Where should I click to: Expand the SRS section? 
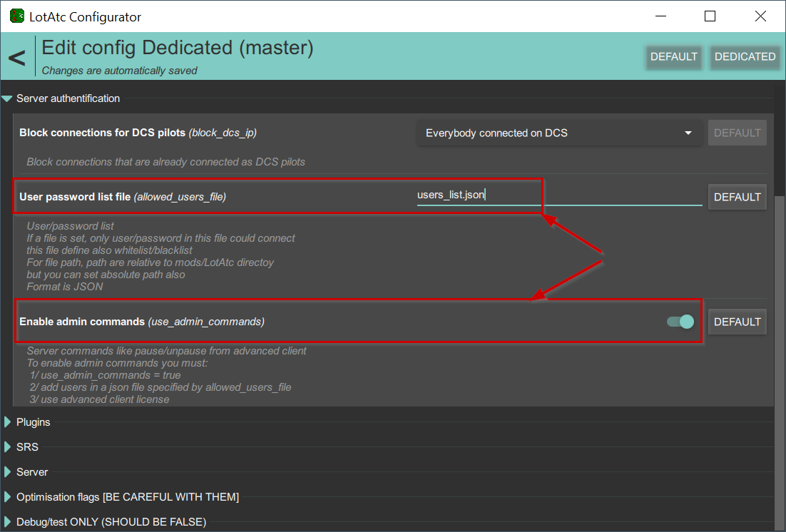click(x=8, y=446)
